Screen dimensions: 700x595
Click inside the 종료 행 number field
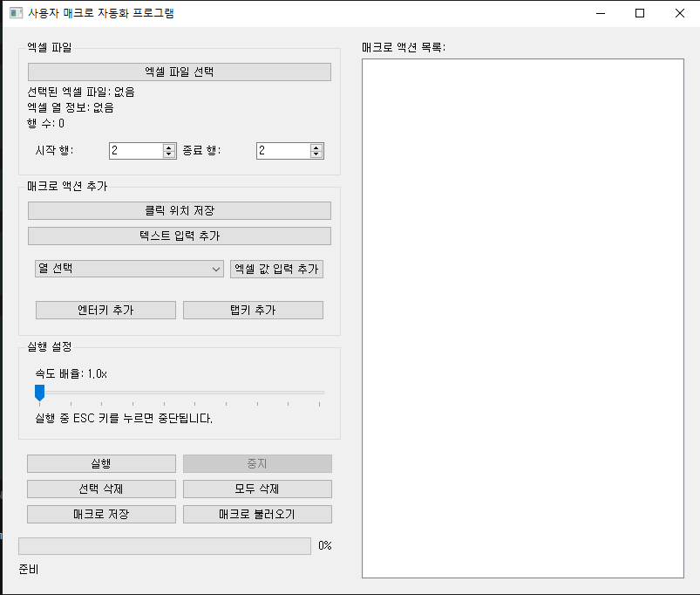coord(279,150)
